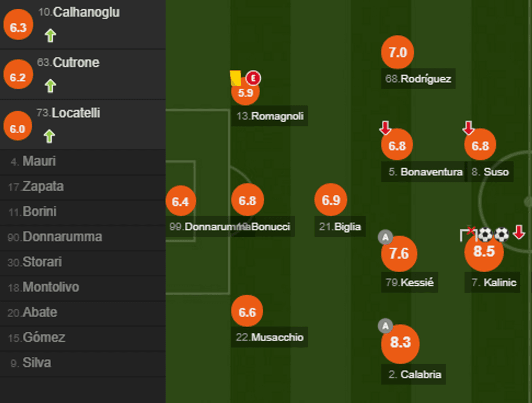Click Musacchio's name on the pitch

pos(270,337)
